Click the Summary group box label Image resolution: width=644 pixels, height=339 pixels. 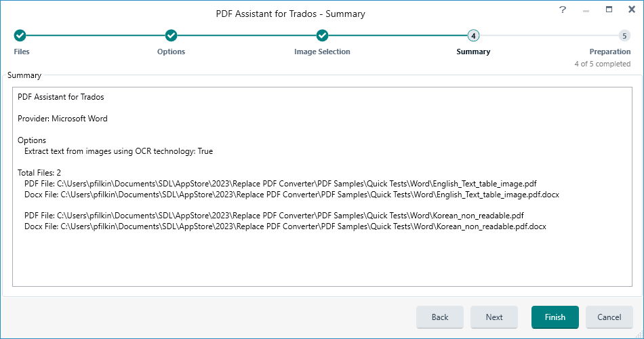(24, 75)
